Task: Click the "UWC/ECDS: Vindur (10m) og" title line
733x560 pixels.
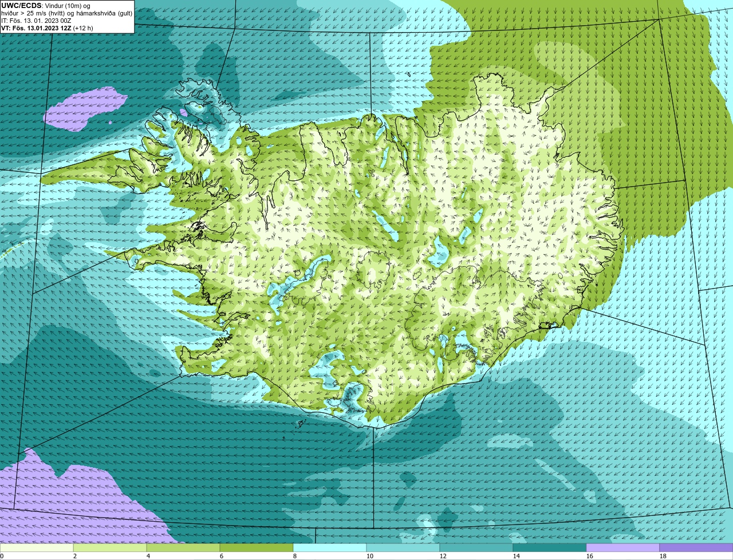Action: click(x=46, y=6)
